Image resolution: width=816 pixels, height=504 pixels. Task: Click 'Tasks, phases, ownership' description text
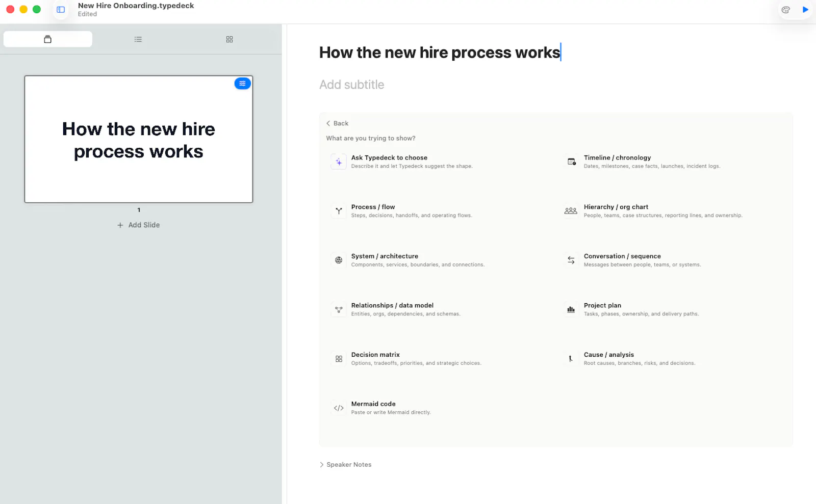point(641,314)
